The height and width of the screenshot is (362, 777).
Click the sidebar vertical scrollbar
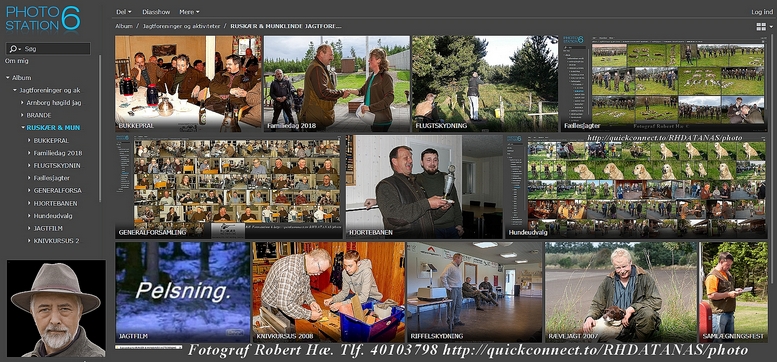tap(100, 128)
